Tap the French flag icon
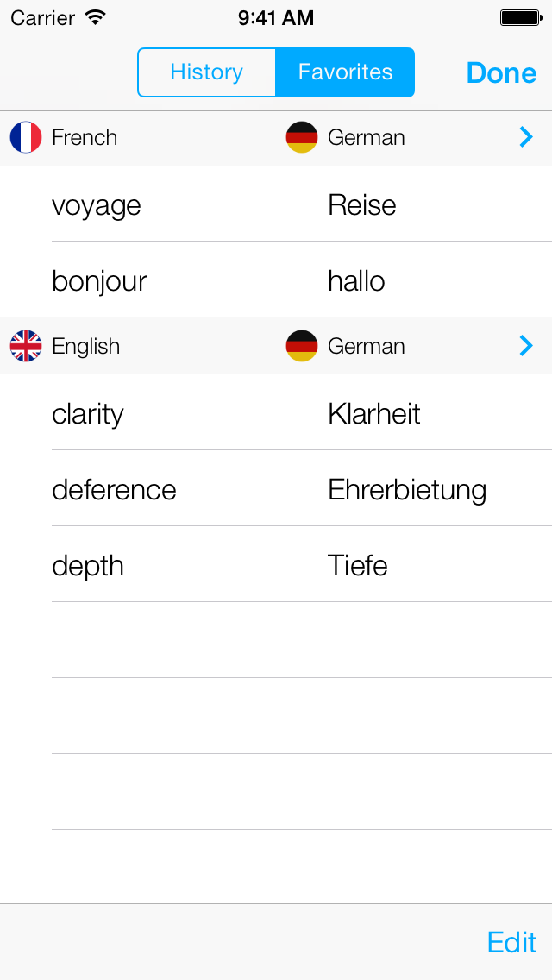Viewport: 552px width, 980px height. tap(26, 137)
